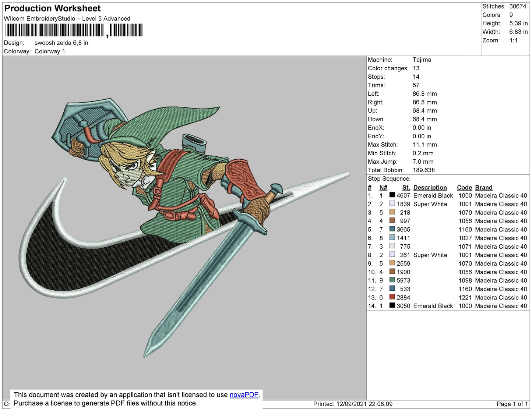The image size is (532, 411).
Task: Click the tan swatch in stop 3
Action: pyautogui.click(x=392, y=212)
